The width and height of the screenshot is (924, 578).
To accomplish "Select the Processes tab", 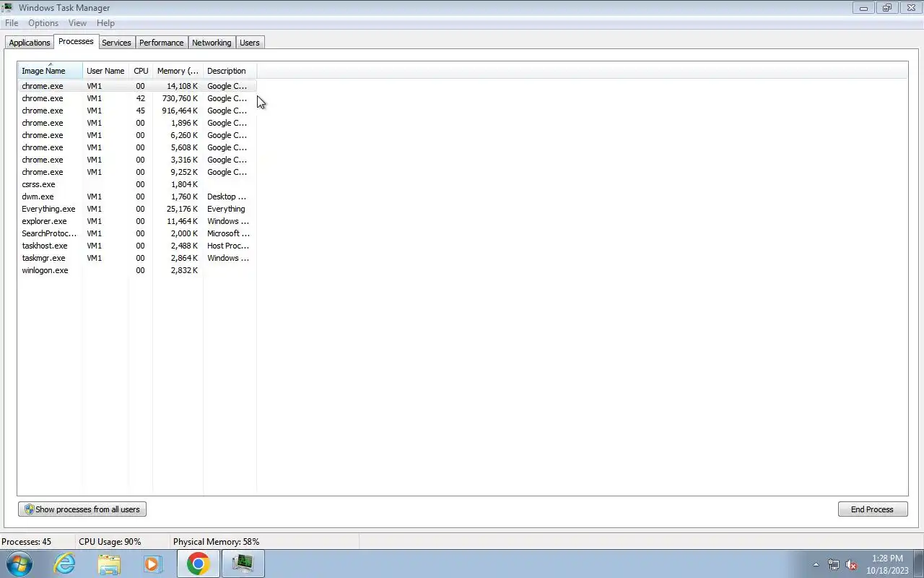I will 76,42.
